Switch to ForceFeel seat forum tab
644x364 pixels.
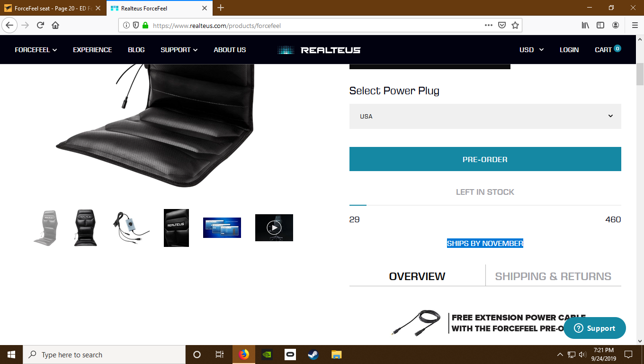(54, 8)
